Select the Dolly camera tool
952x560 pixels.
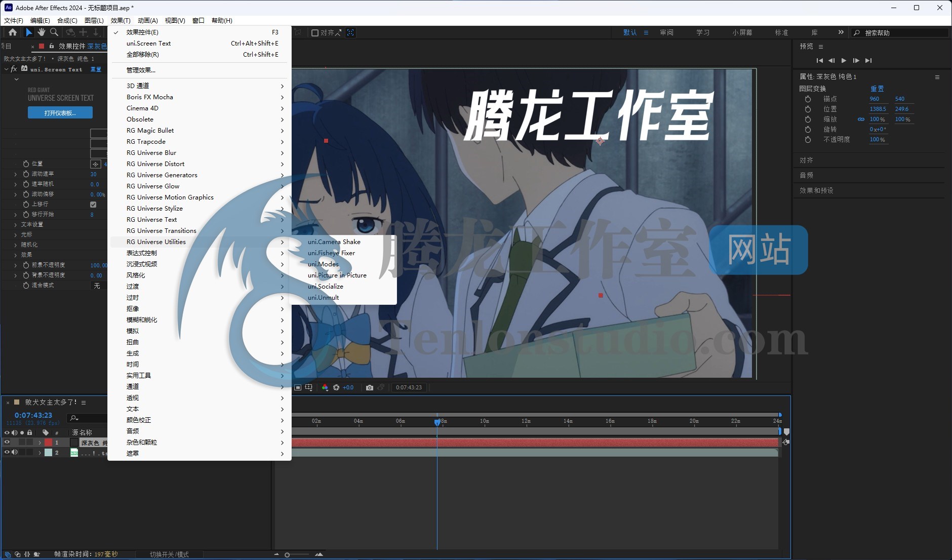pyautogui.click(x=95, y=32)
